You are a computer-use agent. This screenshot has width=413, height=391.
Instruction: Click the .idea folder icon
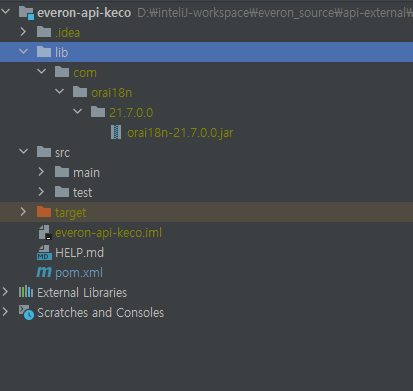click(x=44, y=32)
